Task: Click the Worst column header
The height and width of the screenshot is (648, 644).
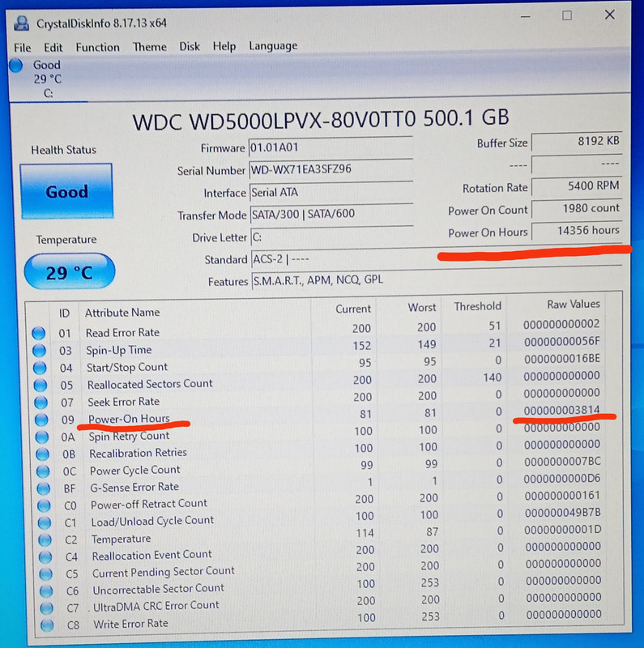Action: tap(422, 308)
